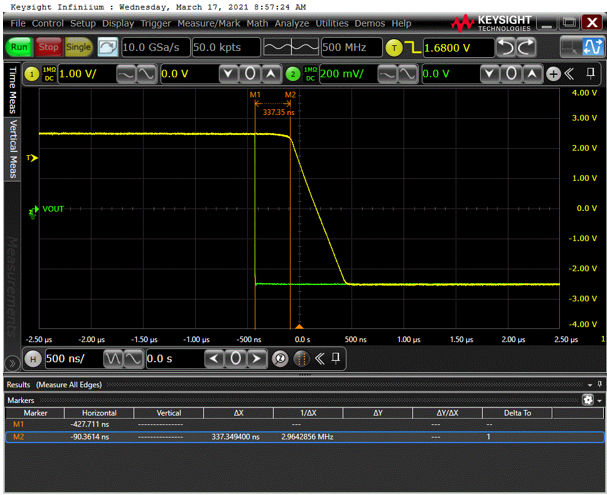Open the Analyze menu
The height and width of the screenshot is (495, 607).
tap(292, 24)
